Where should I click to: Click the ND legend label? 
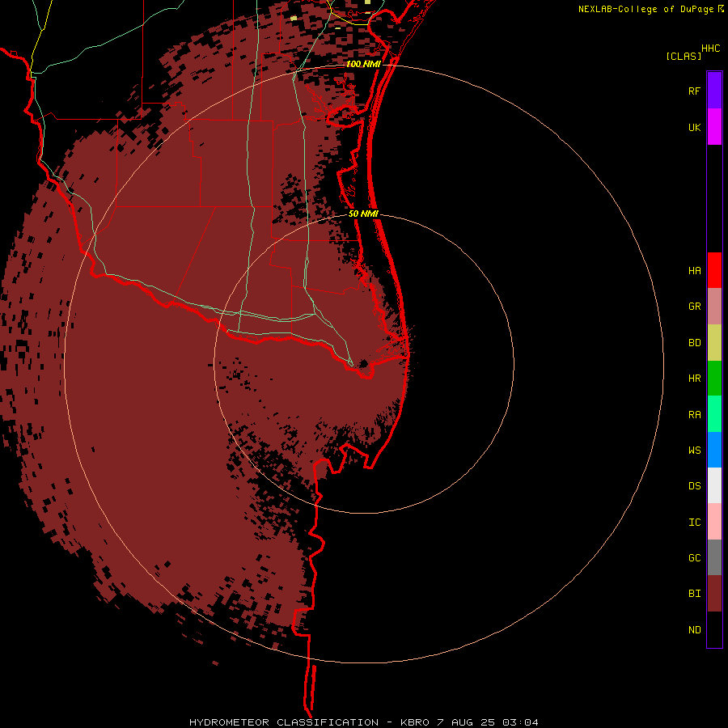[694, 630]
